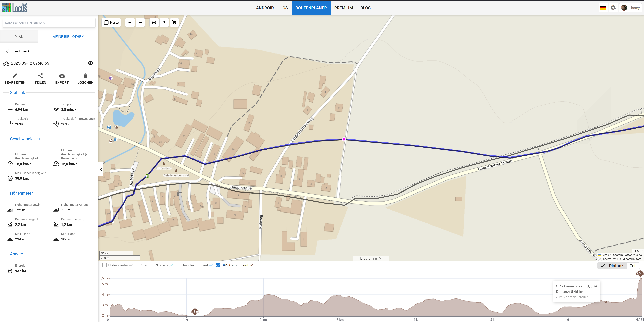Zoom out the map with minus
Viewport: 644px width, 322px height.
coord(140,23)
